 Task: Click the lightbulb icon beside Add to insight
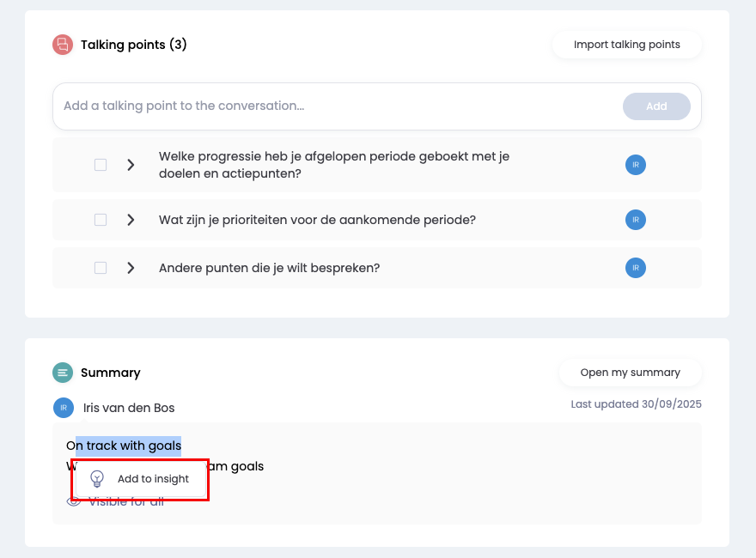pos(97,479)
